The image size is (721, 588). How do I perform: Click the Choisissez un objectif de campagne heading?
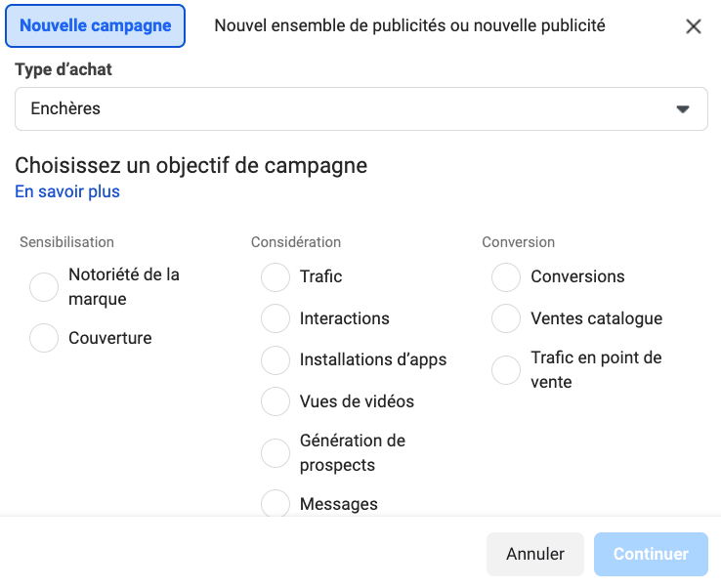tap(191, 165)
